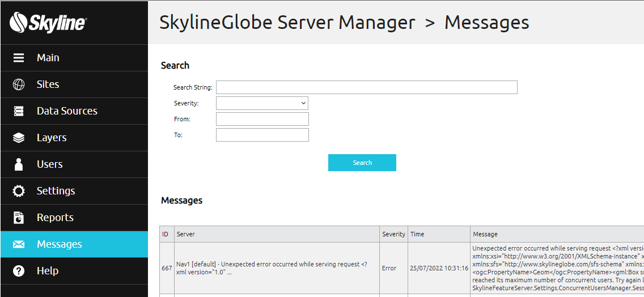Click the To date field
The height and width of the screenshot is (297, 644).
coord(262,135)
